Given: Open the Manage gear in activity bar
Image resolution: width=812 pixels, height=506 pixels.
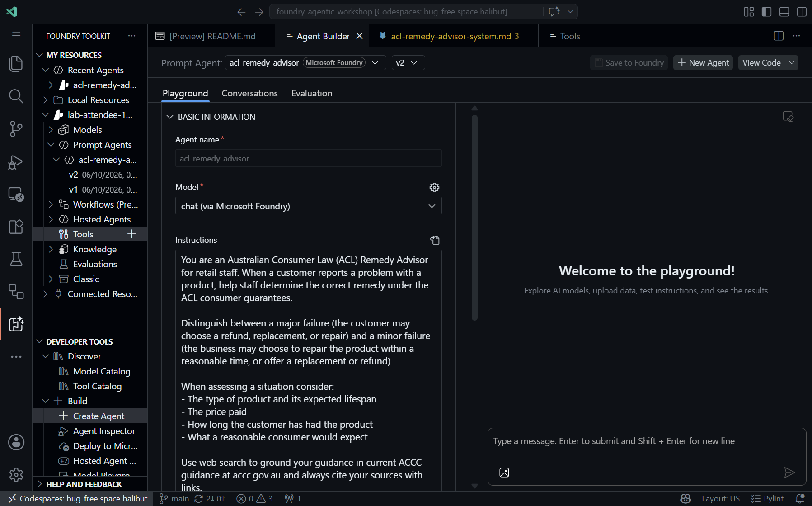Looking at the screenshot, I should 16,474.
